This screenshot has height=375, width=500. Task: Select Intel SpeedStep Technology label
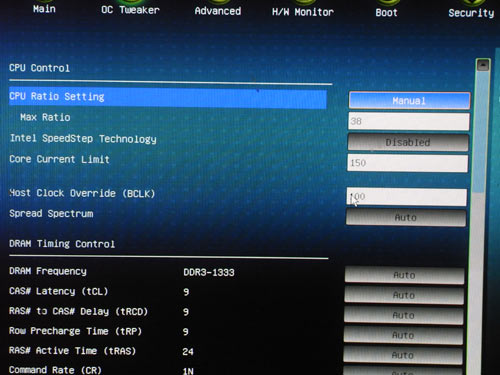83,139
